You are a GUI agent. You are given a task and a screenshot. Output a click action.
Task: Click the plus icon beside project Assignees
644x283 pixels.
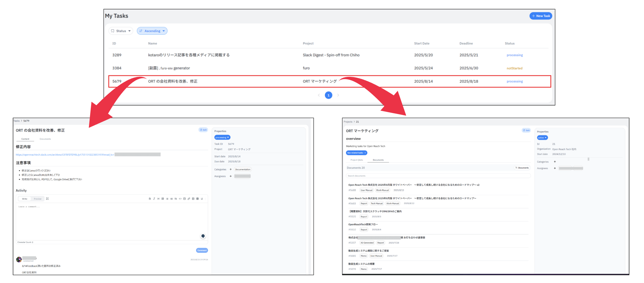pos(555,168)
